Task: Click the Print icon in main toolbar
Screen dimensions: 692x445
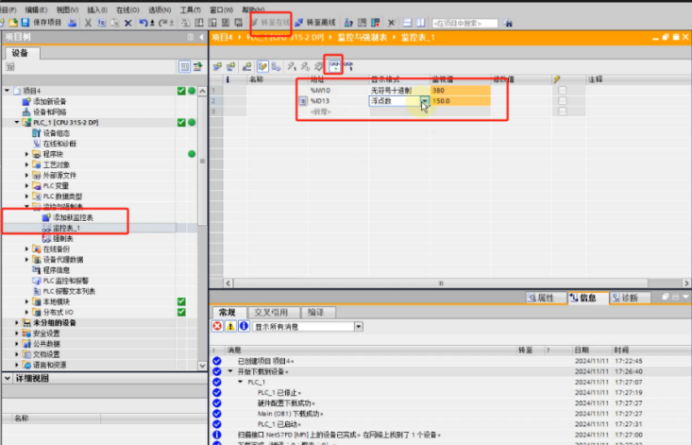Action: pos(72,23)
